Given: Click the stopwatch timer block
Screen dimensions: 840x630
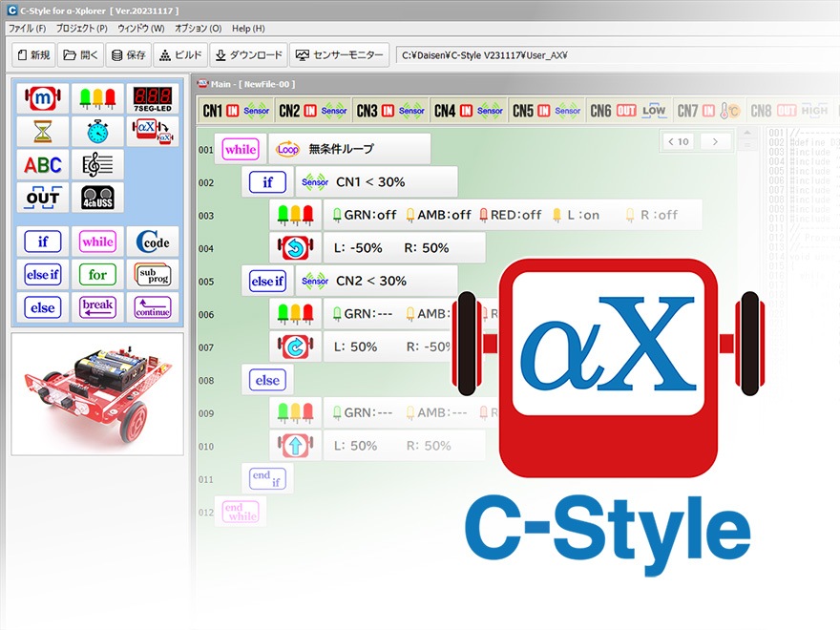Looking at the screenshot, I should pos(97,132).
